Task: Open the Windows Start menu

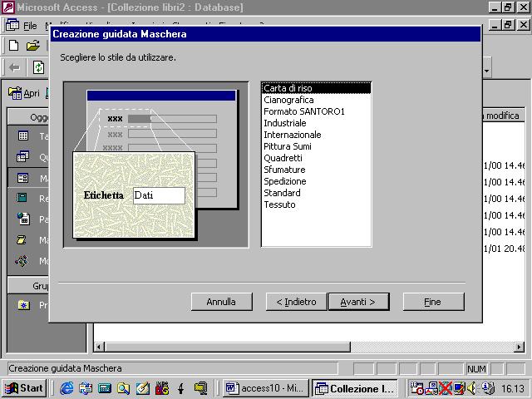Action: (x=24, y=388)
